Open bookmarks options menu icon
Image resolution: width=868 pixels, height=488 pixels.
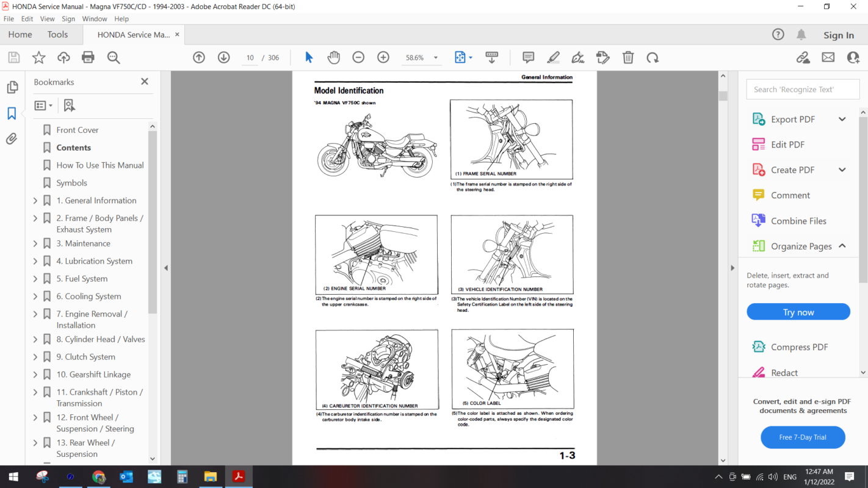43,106
